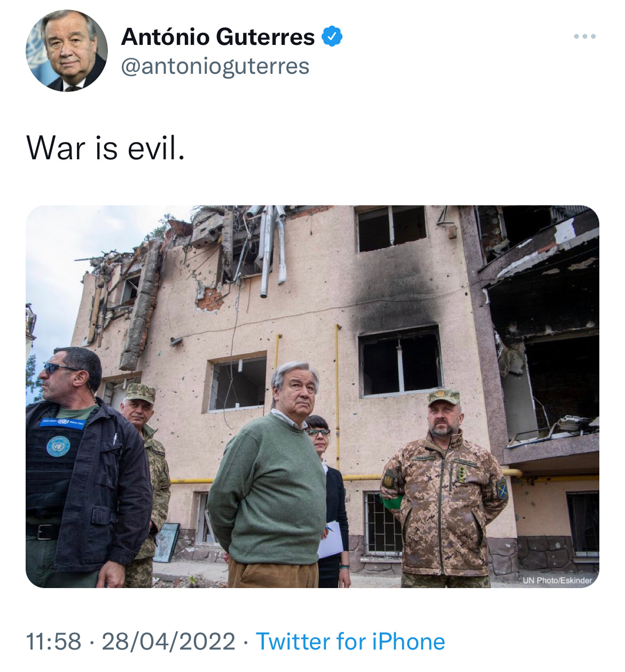Click the 11:58 timestamp
The width and height of the screenshot is (625, 672).
(53, 641)
